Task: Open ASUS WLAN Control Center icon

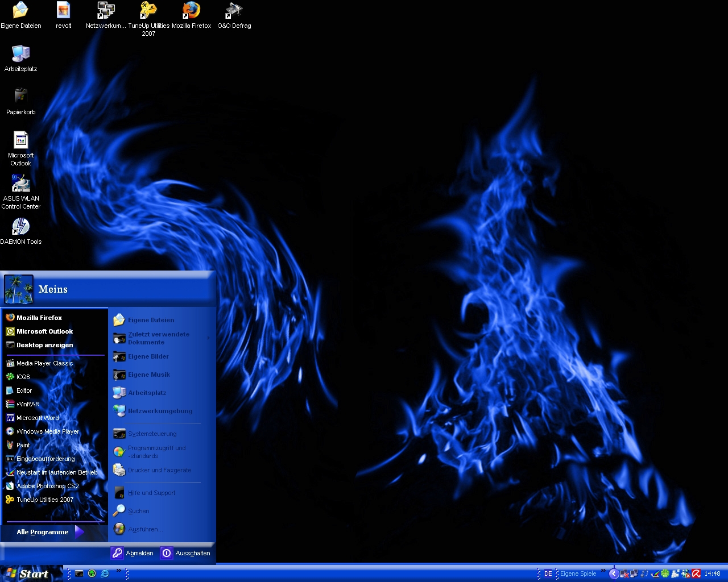Action: coord(20,184)
